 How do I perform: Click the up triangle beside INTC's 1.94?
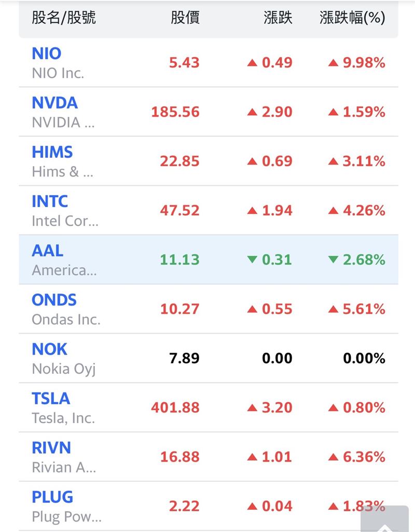coord(252,211)
